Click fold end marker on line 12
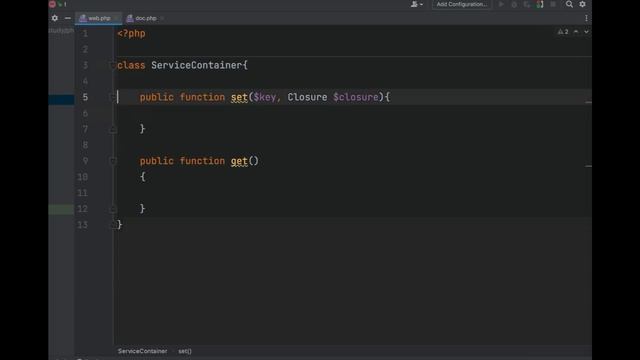Screen dimensions: 640x360 pyautogui.click(x=113, y=209)
